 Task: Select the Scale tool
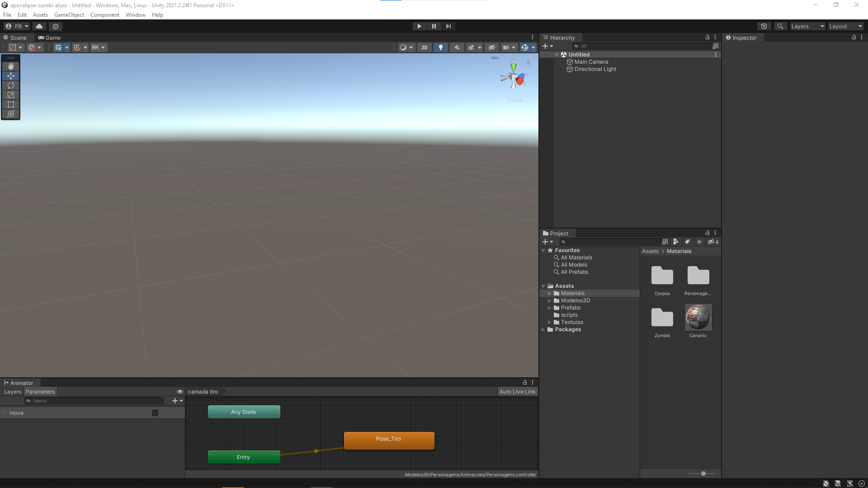pyautogui.click(x=11, y=95)
